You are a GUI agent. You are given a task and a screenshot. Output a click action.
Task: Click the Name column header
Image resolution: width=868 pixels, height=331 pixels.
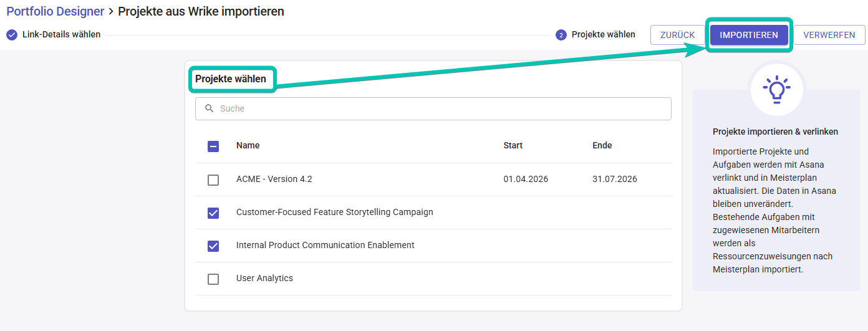(x=248, y=146)
